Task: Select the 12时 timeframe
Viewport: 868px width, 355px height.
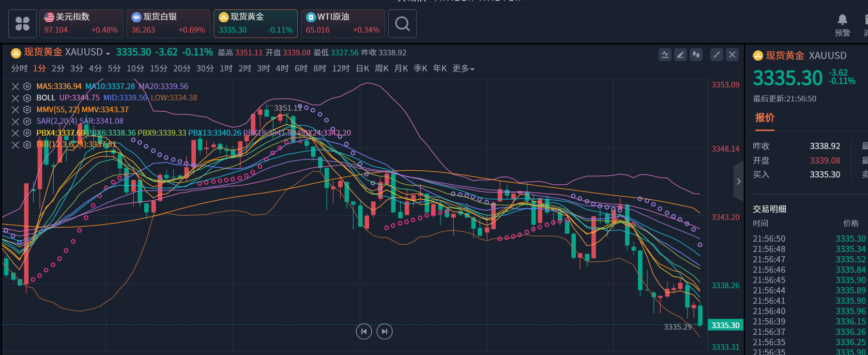Action: pyautogui.click(x=341, y=68)
